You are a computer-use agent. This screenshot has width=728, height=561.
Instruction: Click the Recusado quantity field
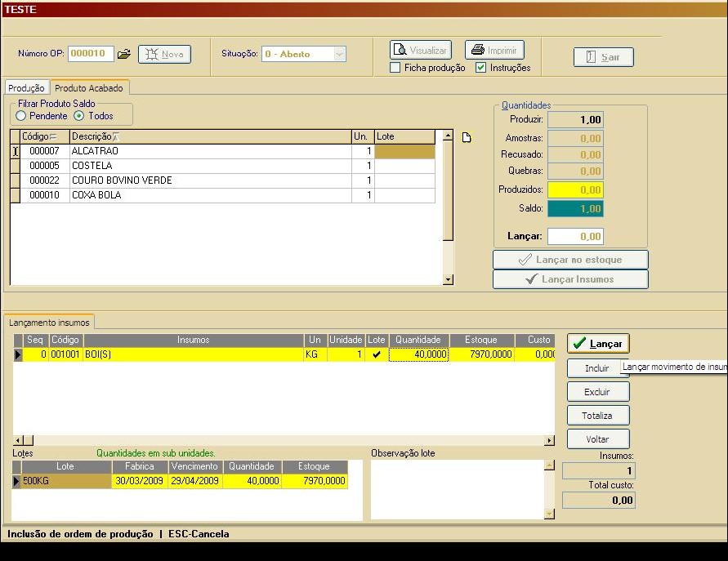(x=575, y=154)
